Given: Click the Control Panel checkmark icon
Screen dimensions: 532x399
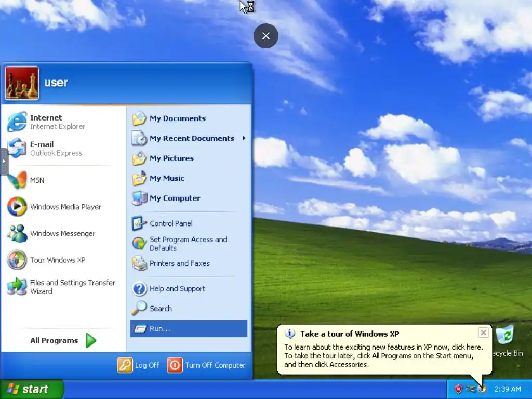Looking at the screenshot, I should [x=139, y=223].
